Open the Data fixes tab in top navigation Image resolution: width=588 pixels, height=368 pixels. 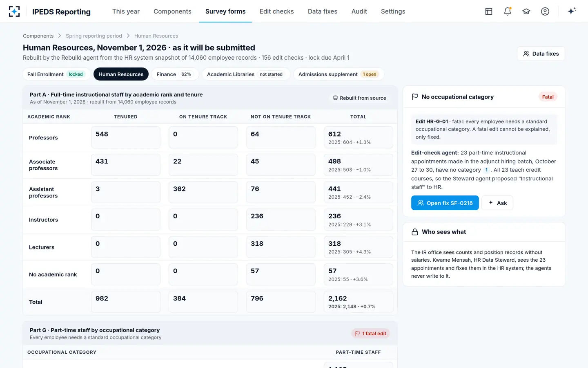pos(323,11)
